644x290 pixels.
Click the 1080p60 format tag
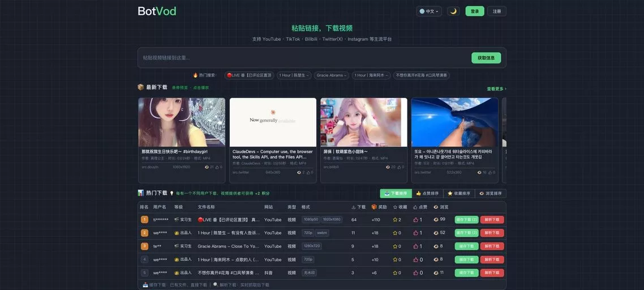click(311, 220)
